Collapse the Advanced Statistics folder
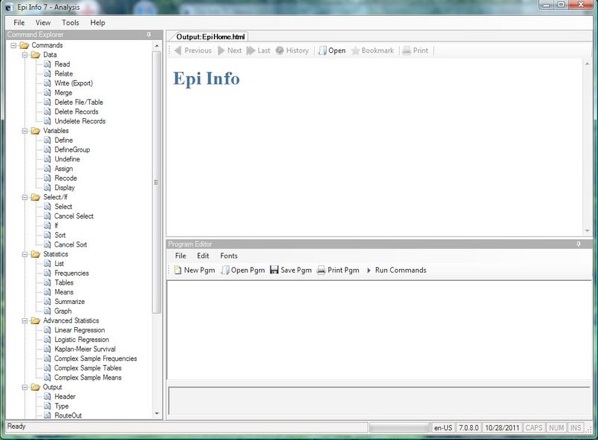 pos(25,321)
